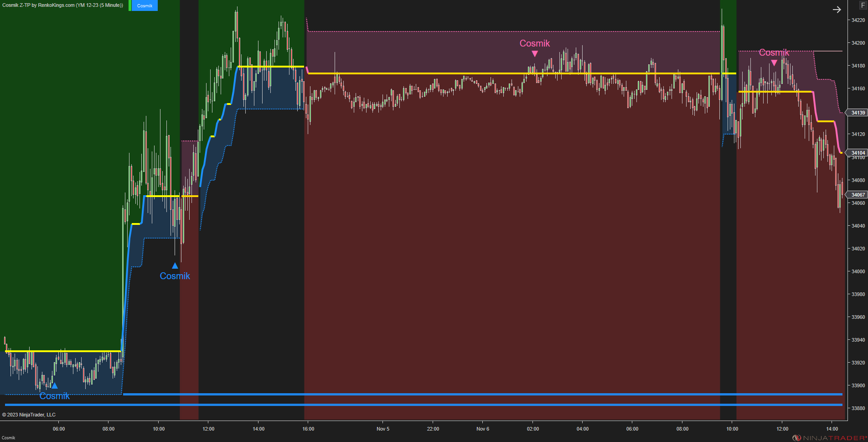Click the blue Cosmik buy marker near 06:00
This screenshot has height=442, width=868.
tap(54, 385)
